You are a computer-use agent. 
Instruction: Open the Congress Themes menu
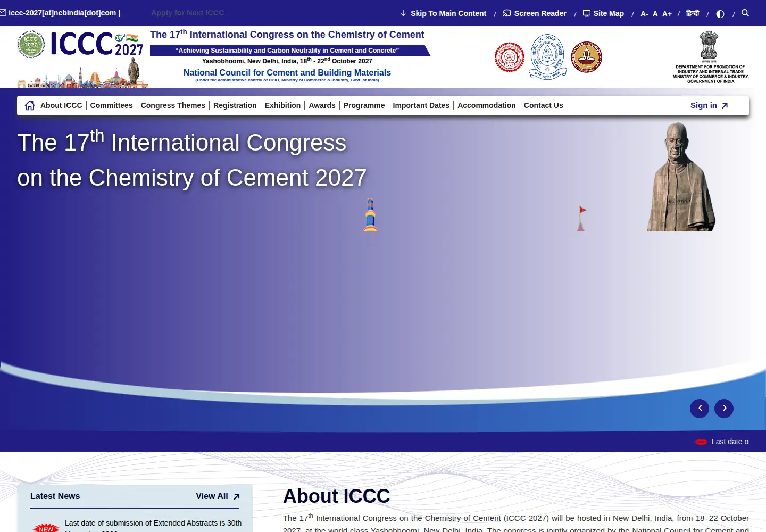pos(173,105)
